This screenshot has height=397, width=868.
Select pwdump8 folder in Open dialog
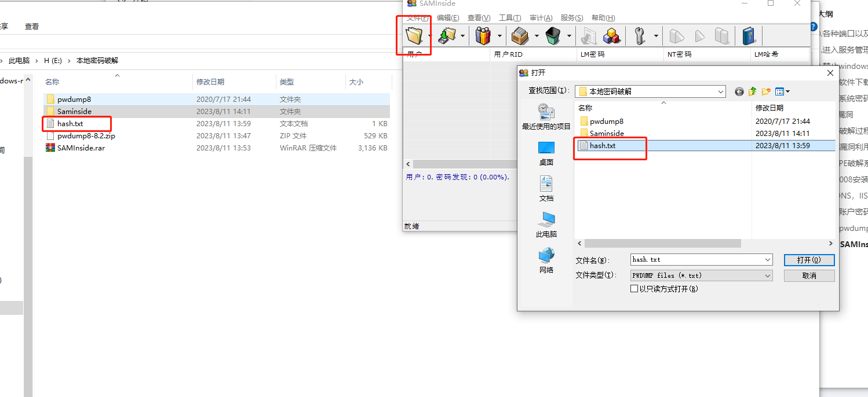pyautogui.click(x=606, y=122)
